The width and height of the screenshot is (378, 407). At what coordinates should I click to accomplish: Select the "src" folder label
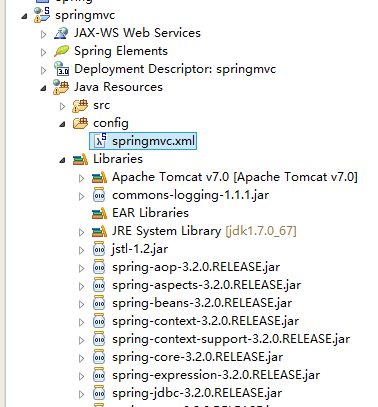pyautogui.click(x=101, y=105)
